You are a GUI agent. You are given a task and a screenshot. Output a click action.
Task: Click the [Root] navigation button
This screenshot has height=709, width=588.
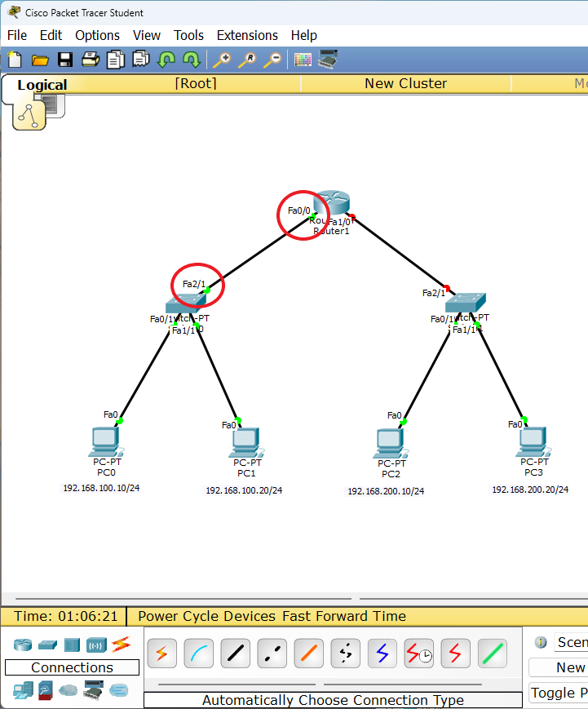tap(196, 84)
